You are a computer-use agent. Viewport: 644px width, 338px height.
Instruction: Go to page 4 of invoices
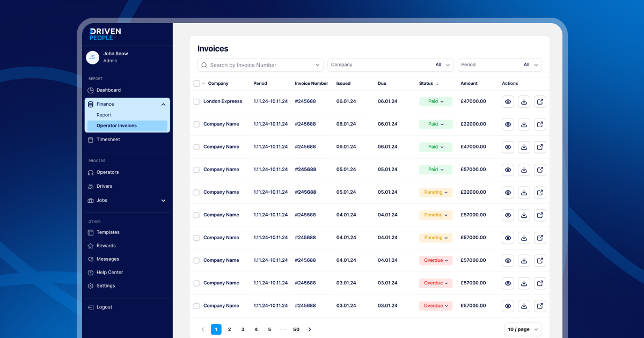(256, 329)
